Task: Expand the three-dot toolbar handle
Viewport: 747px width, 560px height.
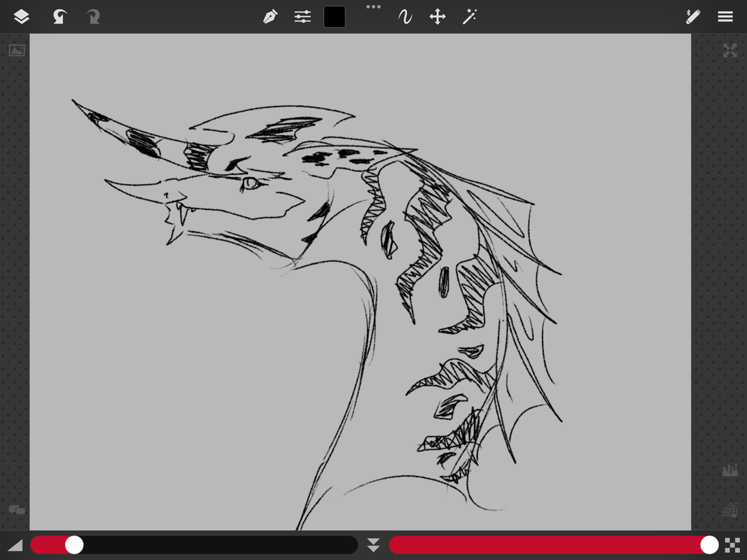Action: point(374,7)
